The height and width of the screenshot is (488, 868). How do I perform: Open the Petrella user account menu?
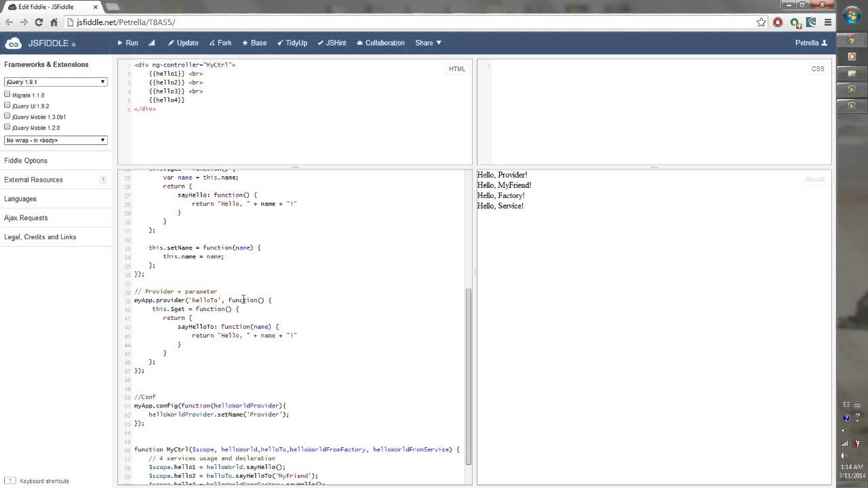pos(811,43)
